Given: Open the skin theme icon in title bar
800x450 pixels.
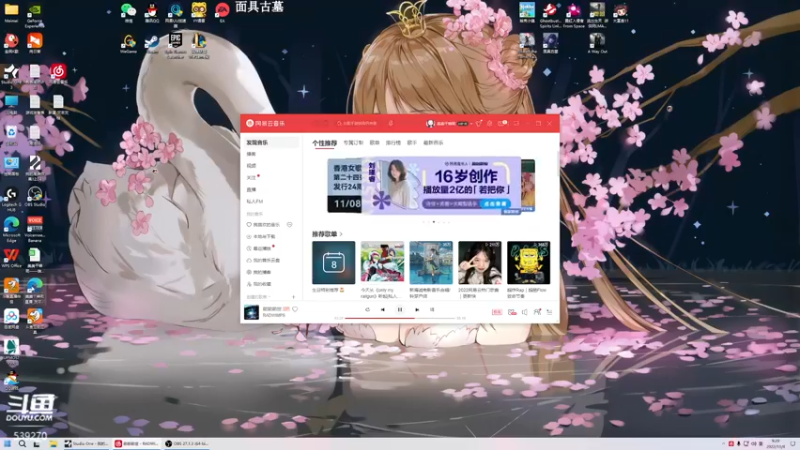Looking at the screenshot, I should coord(479,123).
